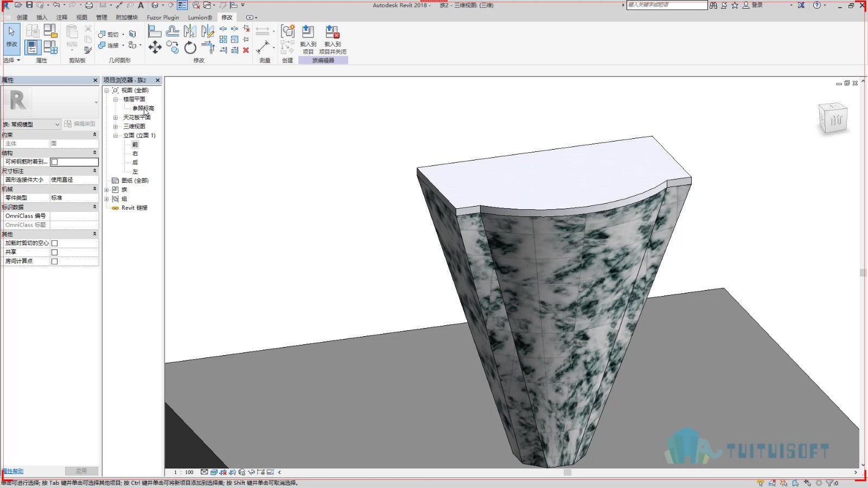Click the Copy tool two-circles icon

(x=173, y=47)
